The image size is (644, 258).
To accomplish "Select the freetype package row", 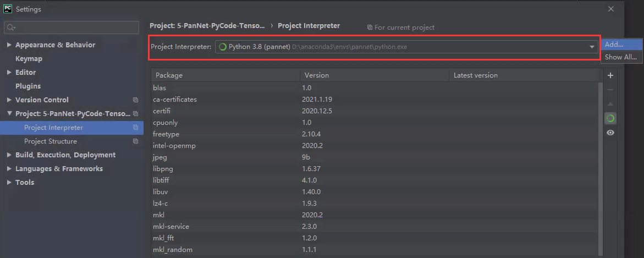I will point(376,134).
